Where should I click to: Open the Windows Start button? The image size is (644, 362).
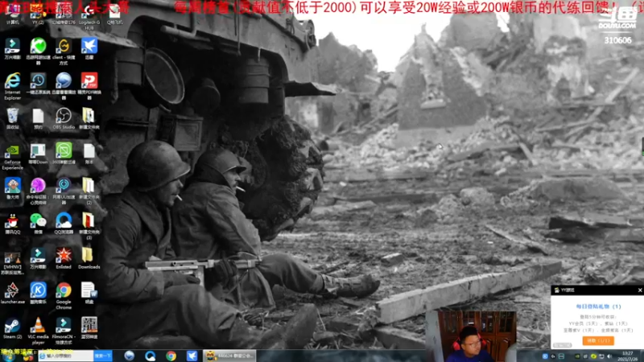click(x=8, y=356)
